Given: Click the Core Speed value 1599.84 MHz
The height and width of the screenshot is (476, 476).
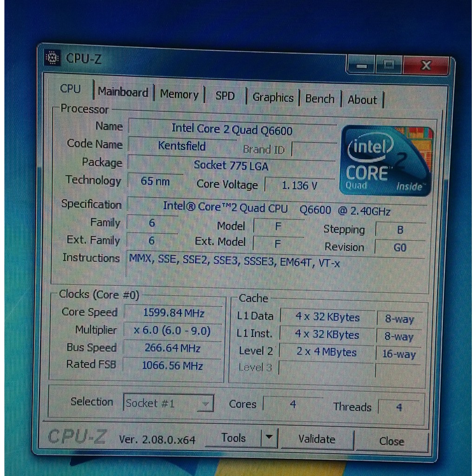Looking at the screenshot, I should tap(173, 313).
